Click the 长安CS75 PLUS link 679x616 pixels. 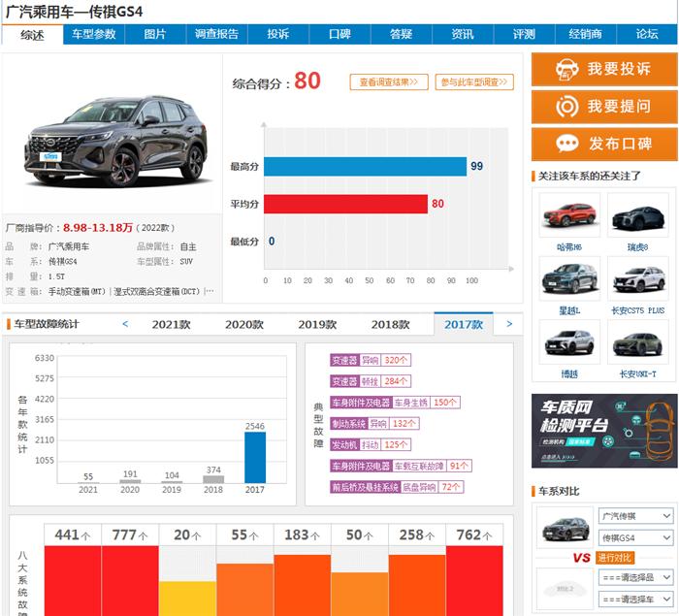638,310
